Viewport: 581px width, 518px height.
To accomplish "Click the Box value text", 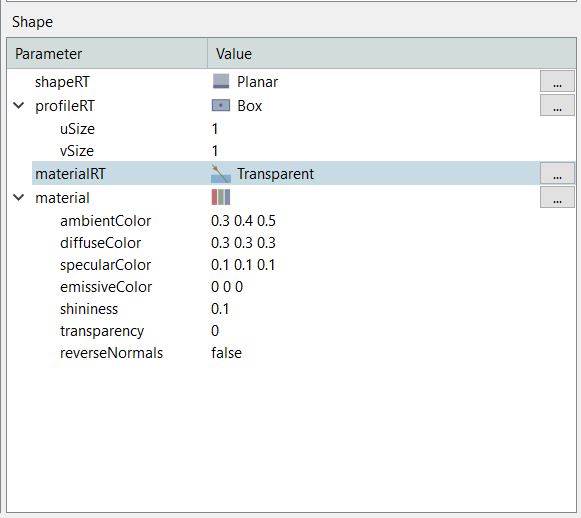I will point(250,106).
